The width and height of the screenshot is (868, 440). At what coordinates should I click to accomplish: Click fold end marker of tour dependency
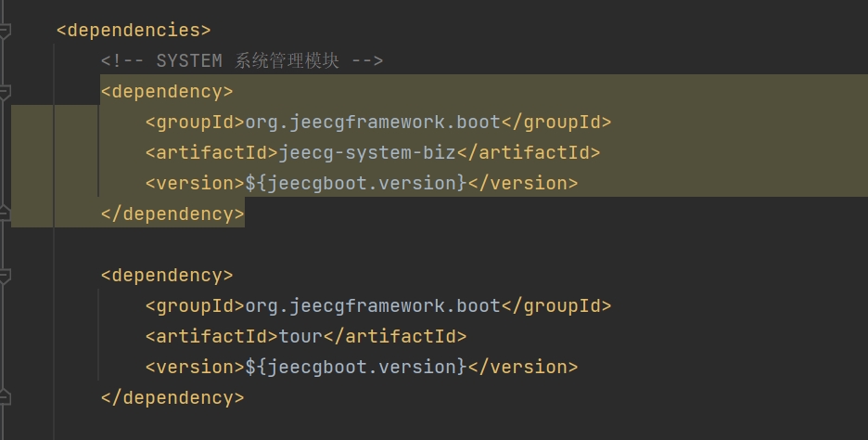[x=5, y=397]
